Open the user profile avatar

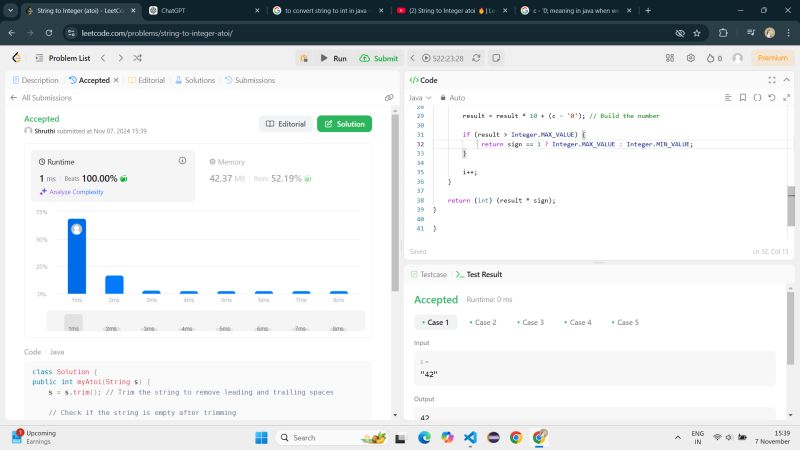[738, 58]
